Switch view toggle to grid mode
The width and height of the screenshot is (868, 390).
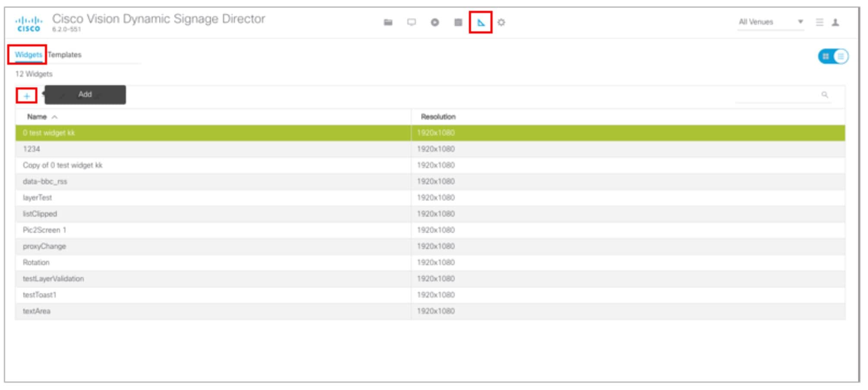click(x=826, y=56)
